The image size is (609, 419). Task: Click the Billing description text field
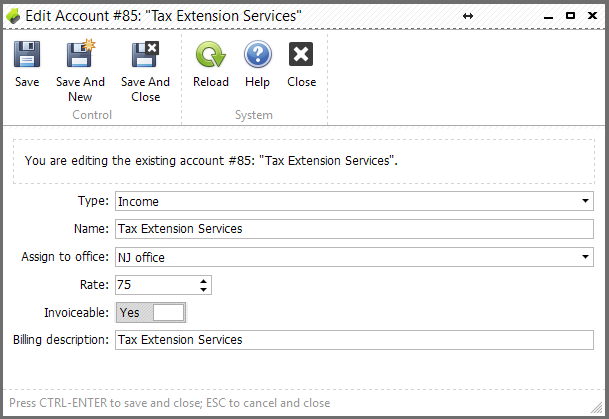pyautogui.click(x=354, y=340)
